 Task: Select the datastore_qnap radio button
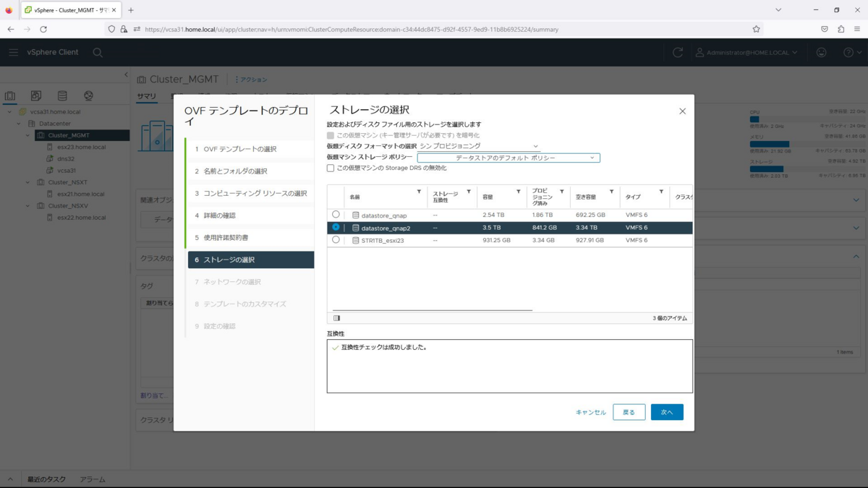(336, 215)
